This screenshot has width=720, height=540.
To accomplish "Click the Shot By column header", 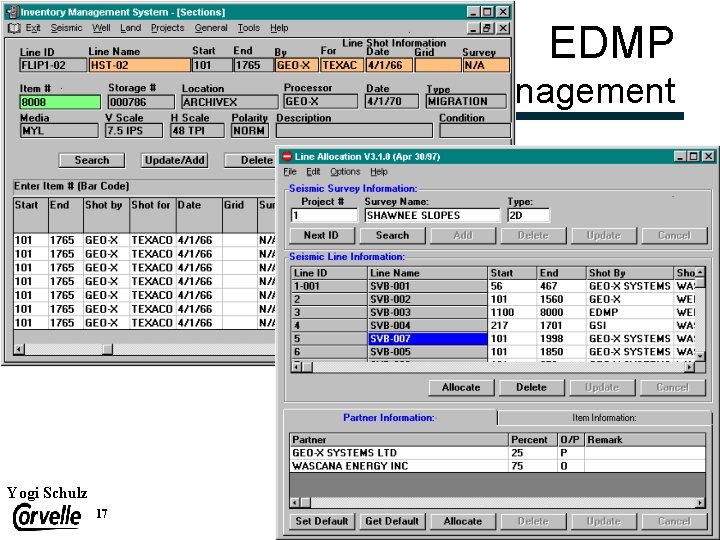I will (x=630, y=273).
